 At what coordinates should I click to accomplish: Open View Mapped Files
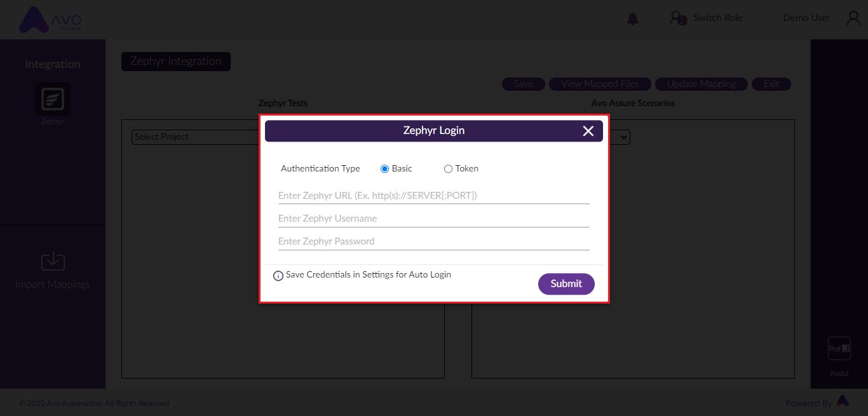600,84
